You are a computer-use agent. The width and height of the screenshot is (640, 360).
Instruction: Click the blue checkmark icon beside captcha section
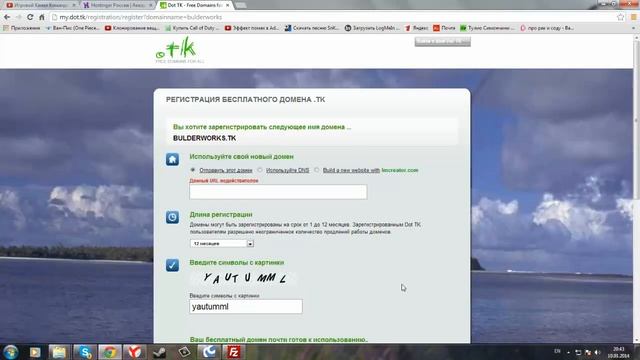coord(172,265)
